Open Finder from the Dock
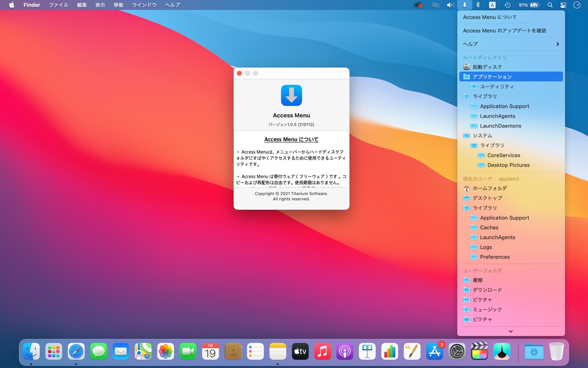 point(31,351)
